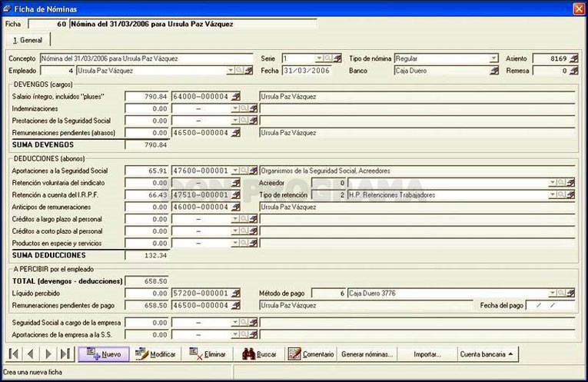
Task: Open Remesa link icon
Action: click(573, 71)
